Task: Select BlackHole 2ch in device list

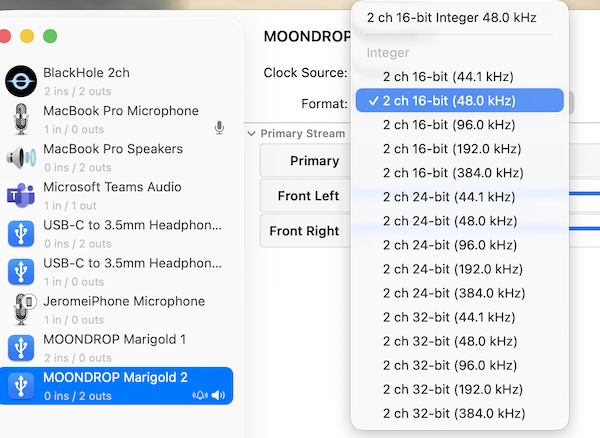Action: pos(116,81)
